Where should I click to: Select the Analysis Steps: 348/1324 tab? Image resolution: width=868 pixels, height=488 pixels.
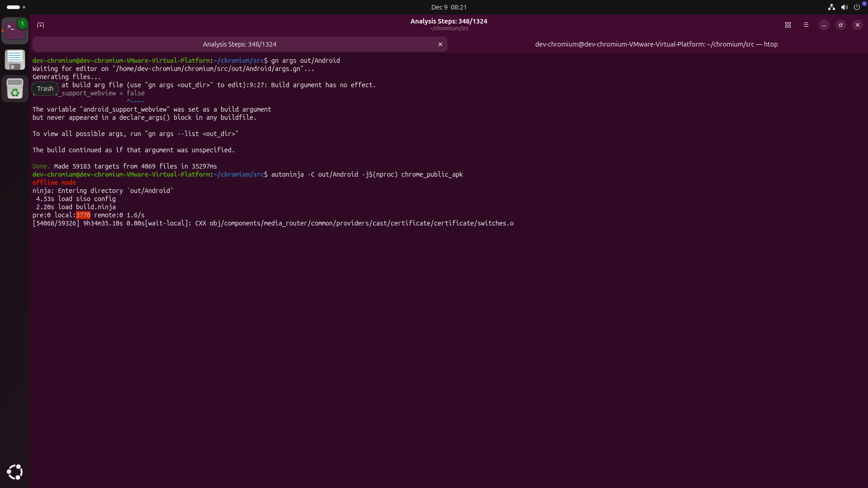(x=240, y=44)
